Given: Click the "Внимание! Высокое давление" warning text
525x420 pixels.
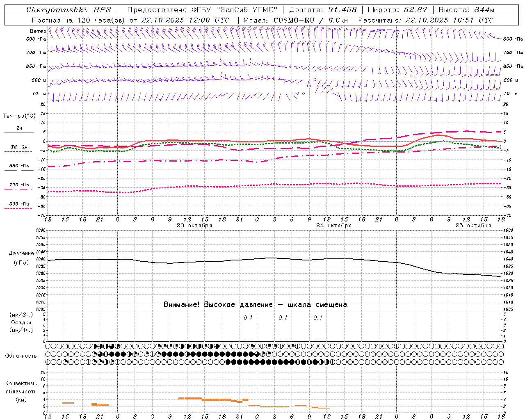Looking at the screenshot, I should coord(218,305).
